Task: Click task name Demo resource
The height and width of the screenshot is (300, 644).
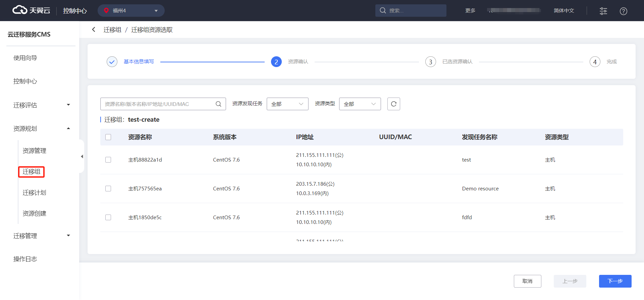Action: [480, 189]
